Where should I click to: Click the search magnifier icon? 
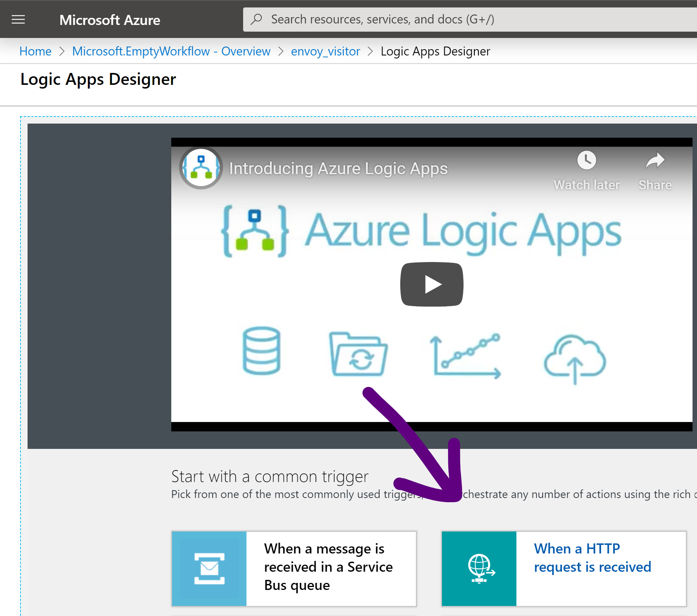pos(257,19)
